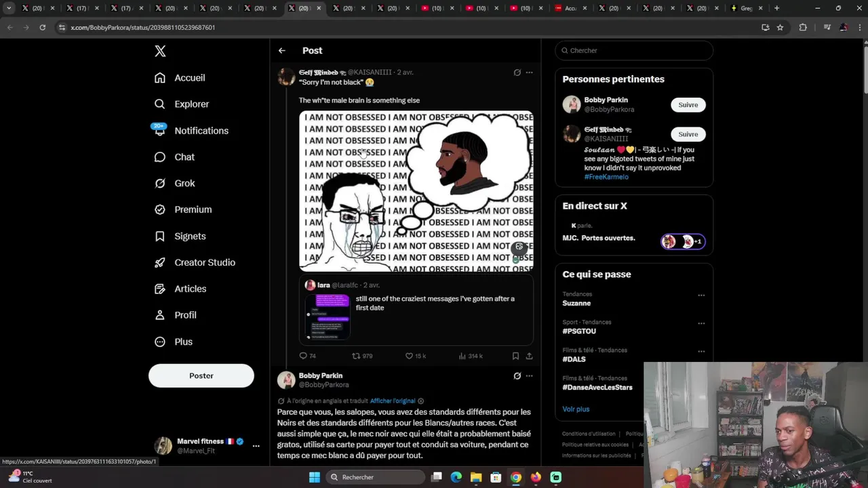Open options for Suzanne trend
Image resolution: width=868 pixels, height=488 pixels.
point(701,296)
